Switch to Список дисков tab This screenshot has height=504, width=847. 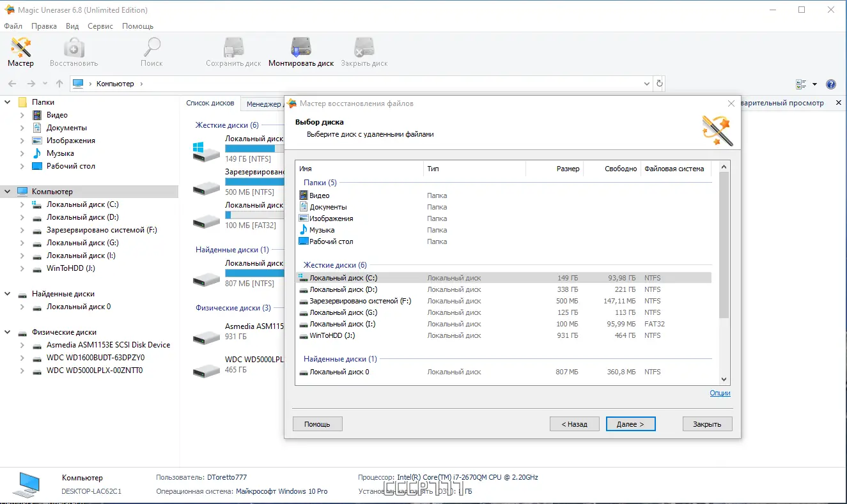tap(210, 103)
